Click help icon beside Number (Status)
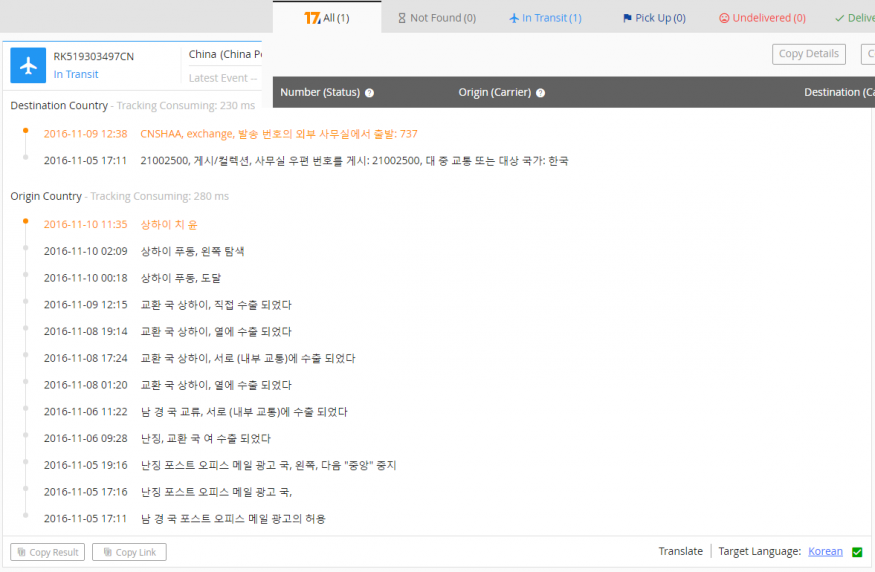 pyautogui.click(x=369, y=93)
